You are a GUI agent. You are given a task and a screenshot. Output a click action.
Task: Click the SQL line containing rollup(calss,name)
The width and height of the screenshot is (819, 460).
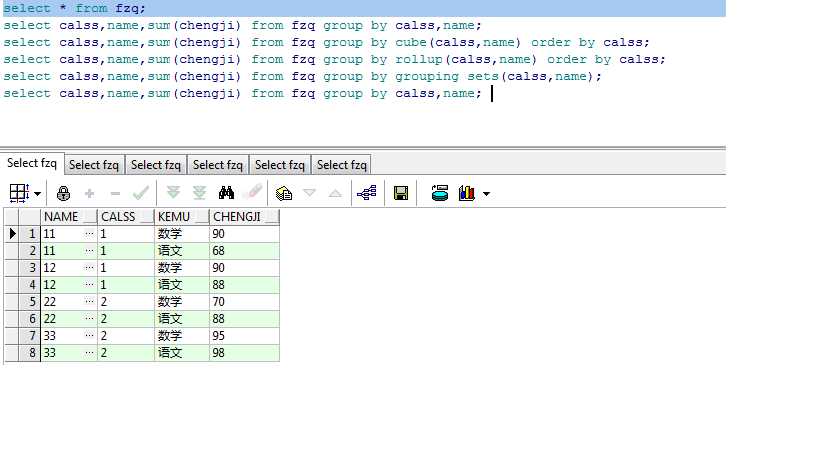click(x=334, y=60)
